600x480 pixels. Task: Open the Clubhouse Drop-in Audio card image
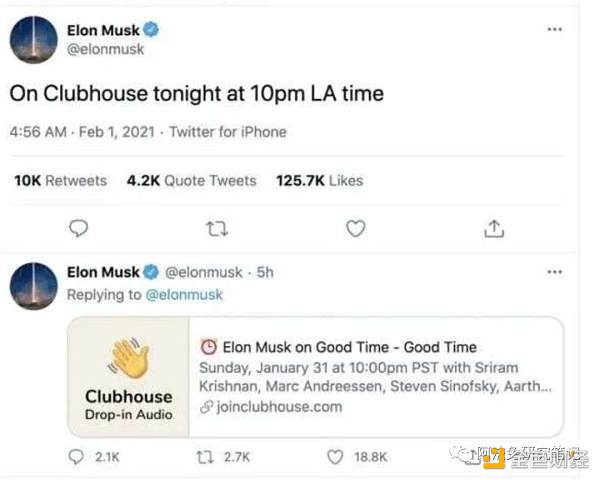[128, 377]
